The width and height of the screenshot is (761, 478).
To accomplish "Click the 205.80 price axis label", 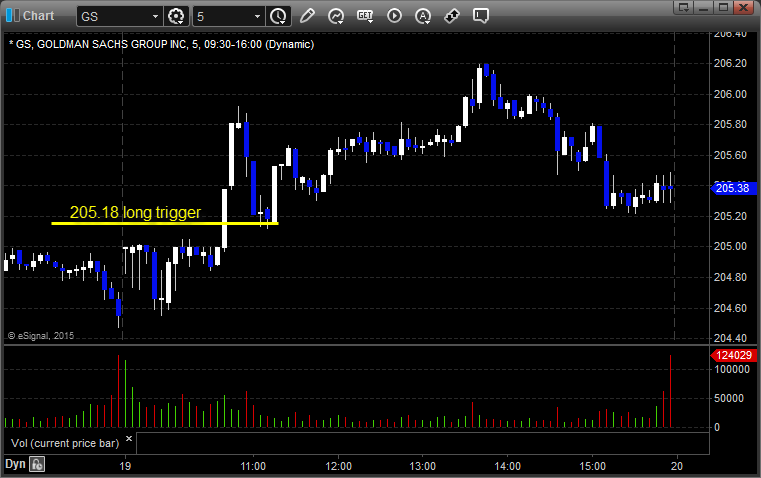I will (x=730, y=124).
